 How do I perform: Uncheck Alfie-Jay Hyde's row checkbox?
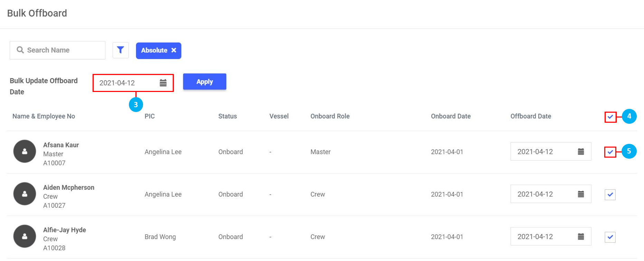[x=610, y=237]
